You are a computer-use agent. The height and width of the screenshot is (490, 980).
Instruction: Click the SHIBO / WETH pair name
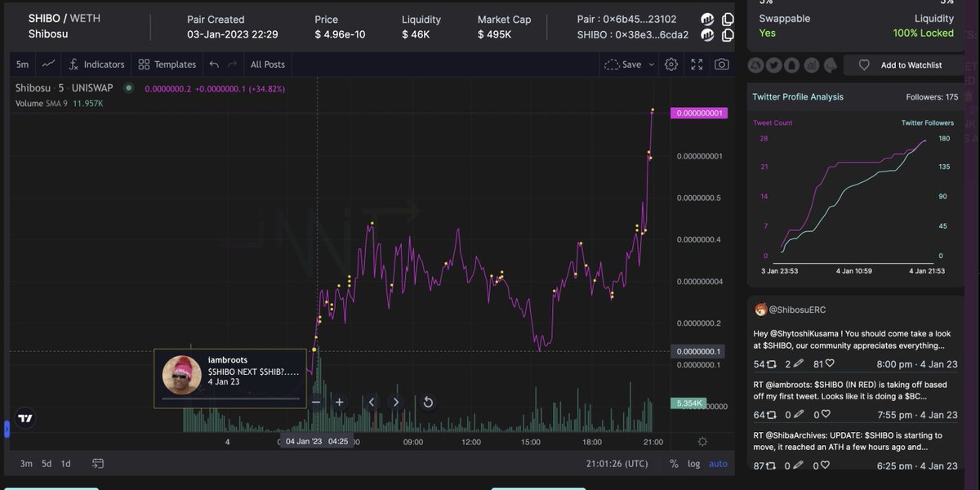[65, 19]
